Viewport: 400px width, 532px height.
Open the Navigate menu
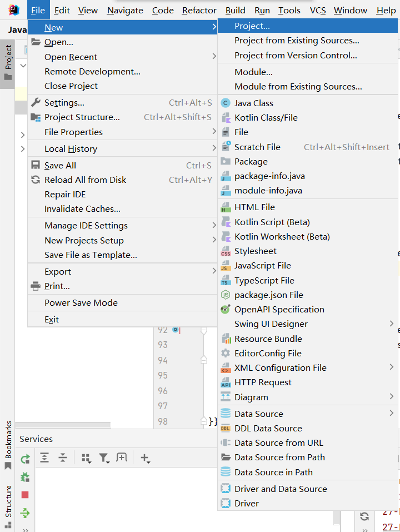click(x=125, y=11)
